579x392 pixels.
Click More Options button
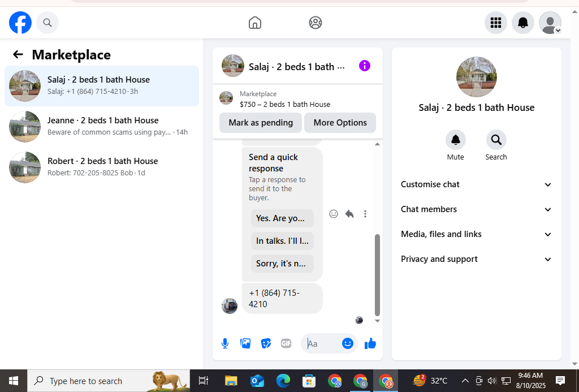(x=340, y=123)
